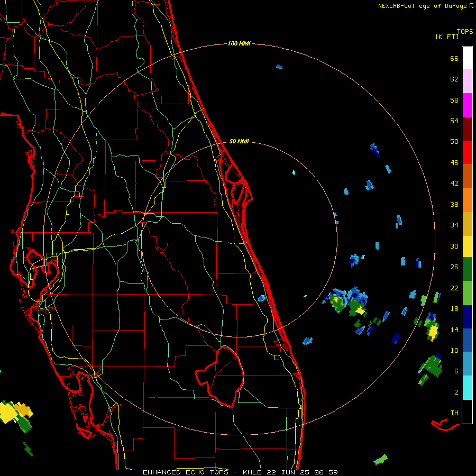Click the TOPS legend title
Screen dimensions: 476x476
point(465,32)
